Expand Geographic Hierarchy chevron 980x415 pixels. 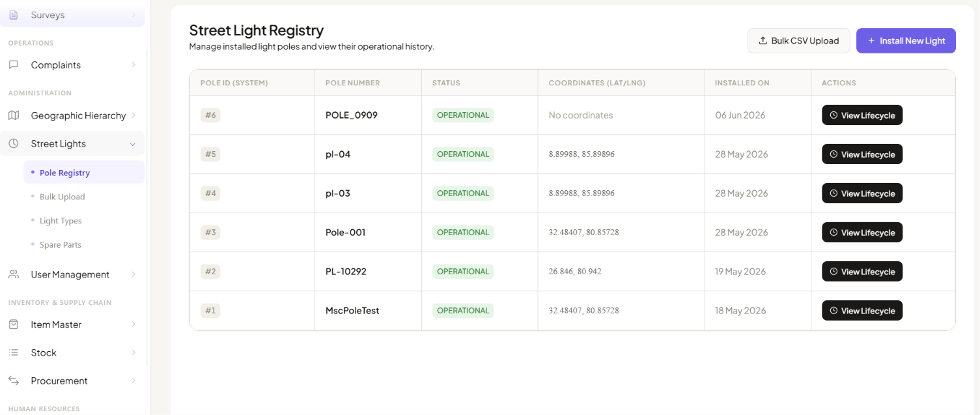(x=133, y=115)
